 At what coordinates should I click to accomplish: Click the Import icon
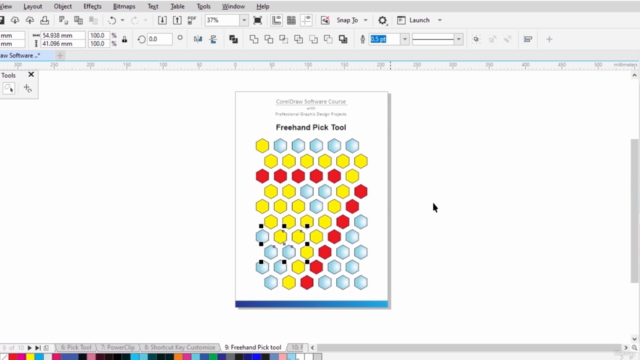[162, 20]
